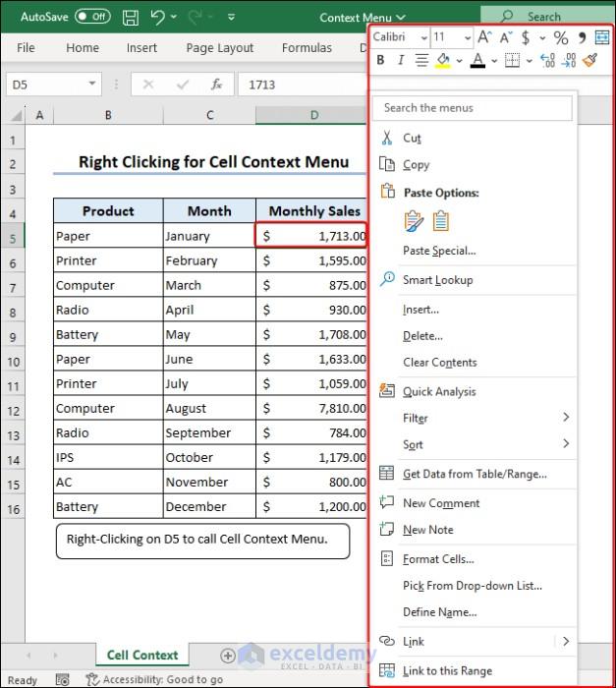Viewport: 616px width, 688px height.
Task: Open the borders dropdown arrow
Action: (x=530, y=61)
